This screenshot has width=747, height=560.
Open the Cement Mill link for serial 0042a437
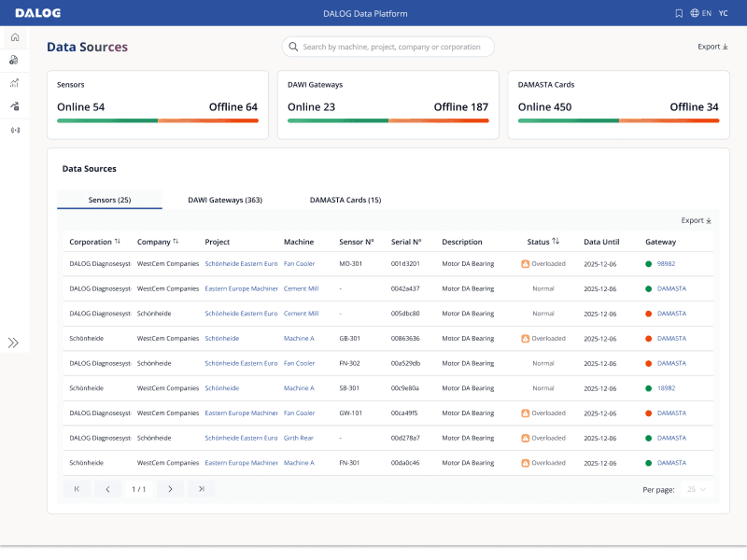coord(301,288)
